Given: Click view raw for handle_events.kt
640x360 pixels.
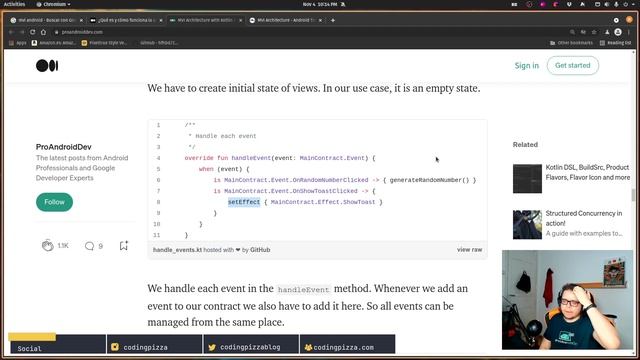Looking at the screenshot, I should 469,249.
